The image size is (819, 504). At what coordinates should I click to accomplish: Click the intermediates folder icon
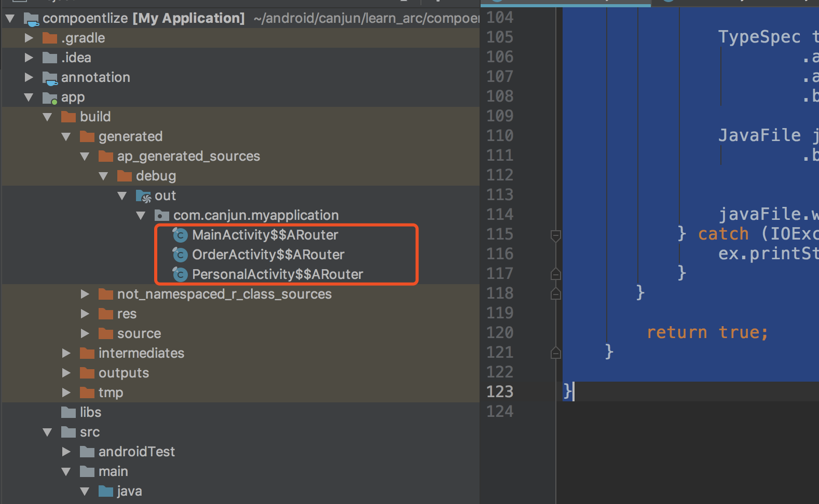coord(87,354)
